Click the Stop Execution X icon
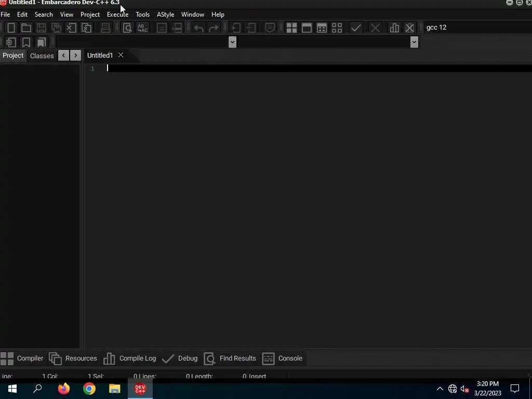 point(375,28)
